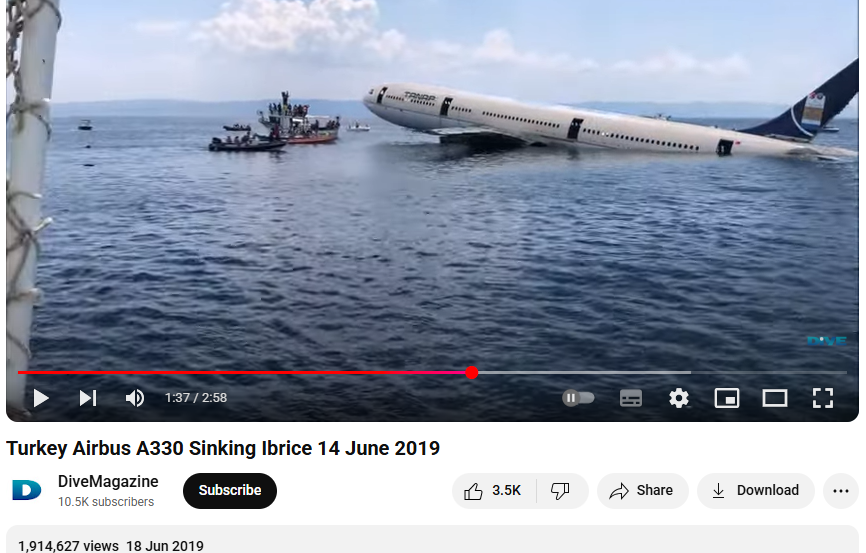Subscribe to DiveMagazine channel
866x553 pixels.
[230, 491]
